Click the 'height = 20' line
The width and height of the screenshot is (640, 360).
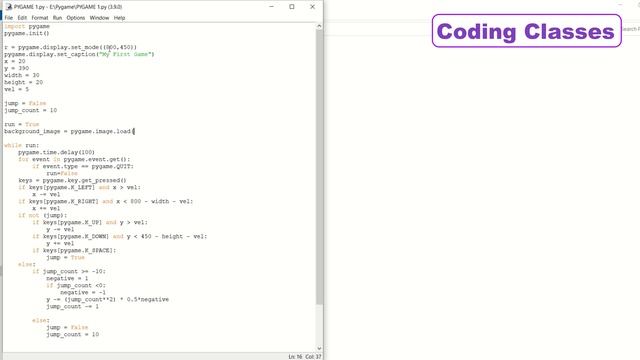23,82
